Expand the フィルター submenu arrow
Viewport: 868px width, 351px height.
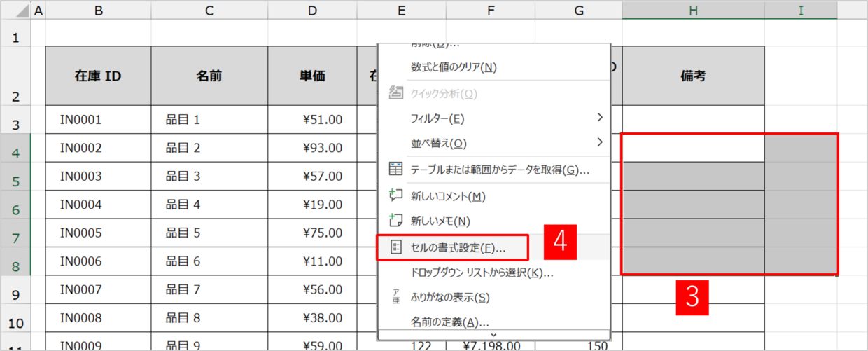(599, 117)
